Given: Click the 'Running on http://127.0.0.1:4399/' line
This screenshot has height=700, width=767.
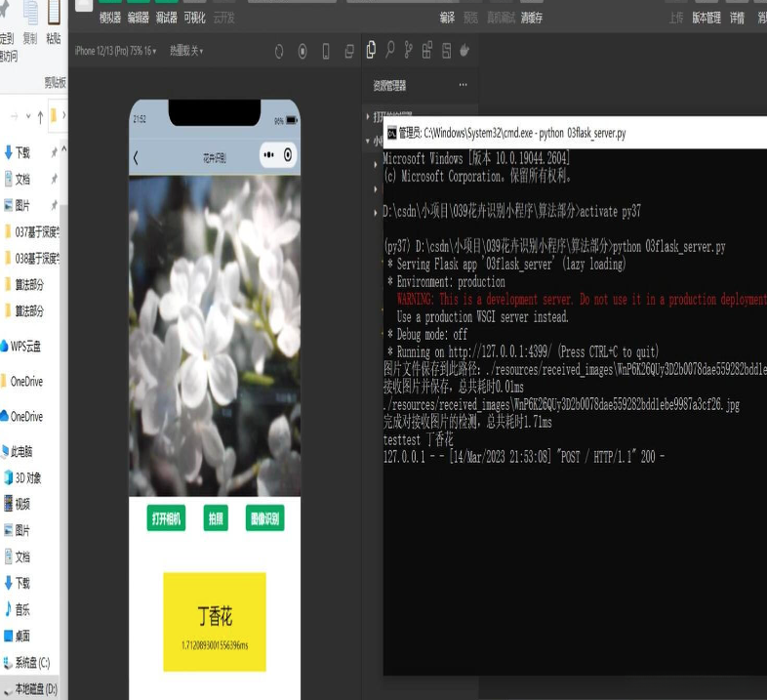Looking at the screenshot, I should point(523,351).
